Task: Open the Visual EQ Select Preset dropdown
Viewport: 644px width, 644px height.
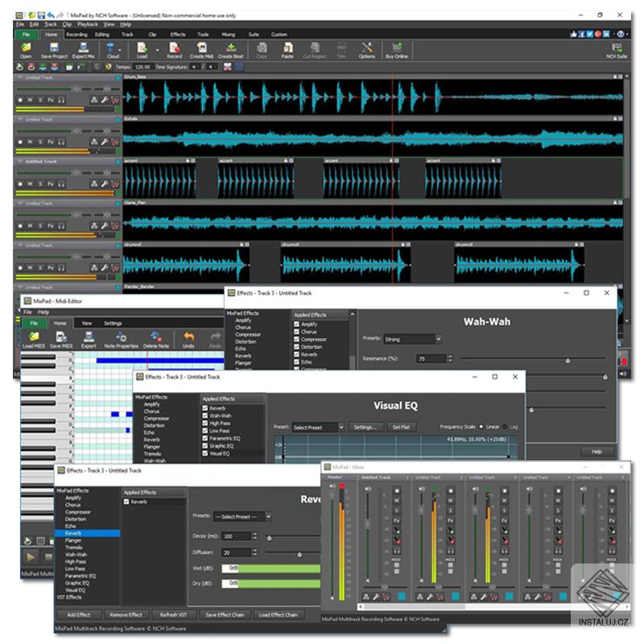Action: click(x=318, y=427)
